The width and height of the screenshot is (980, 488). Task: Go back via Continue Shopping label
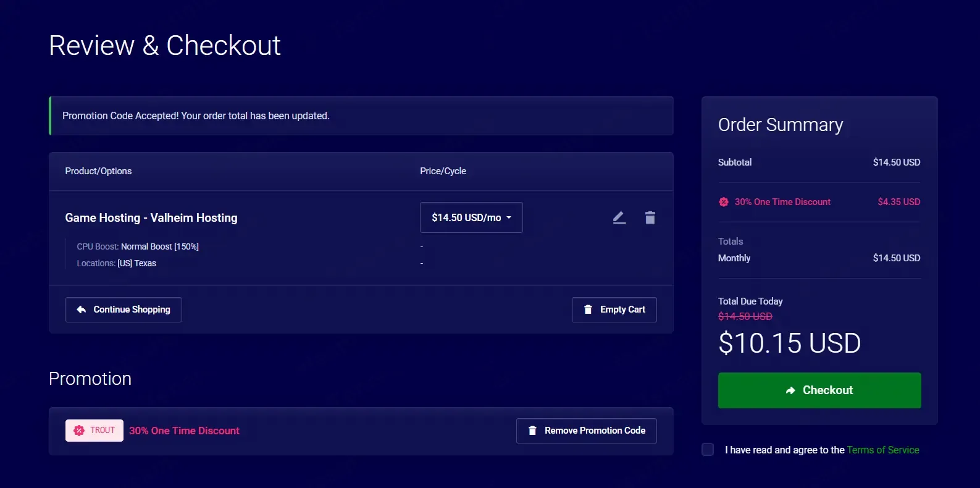tap(132, 309)
